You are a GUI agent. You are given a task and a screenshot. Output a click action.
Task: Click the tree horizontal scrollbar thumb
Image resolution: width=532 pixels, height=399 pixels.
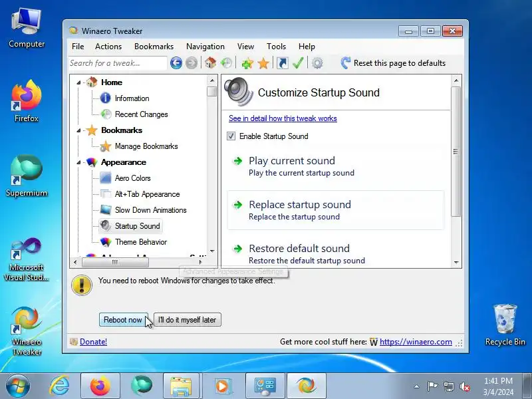[115, 262]
